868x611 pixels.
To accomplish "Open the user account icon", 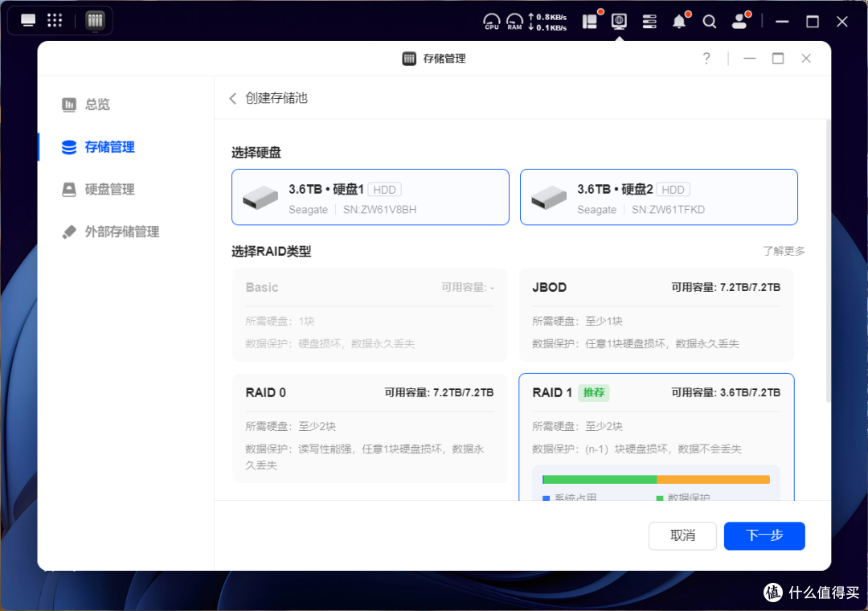I will coord(739,20).
